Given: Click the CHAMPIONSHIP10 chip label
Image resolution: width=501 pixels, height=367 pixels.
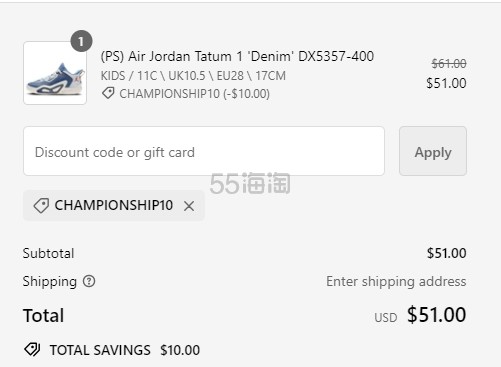Looking at the screenshot, I should (114, 205).
